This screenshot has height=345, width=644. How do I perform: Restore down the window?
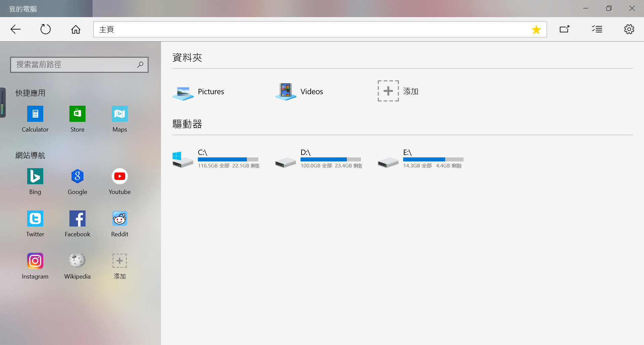pos(609,8)
